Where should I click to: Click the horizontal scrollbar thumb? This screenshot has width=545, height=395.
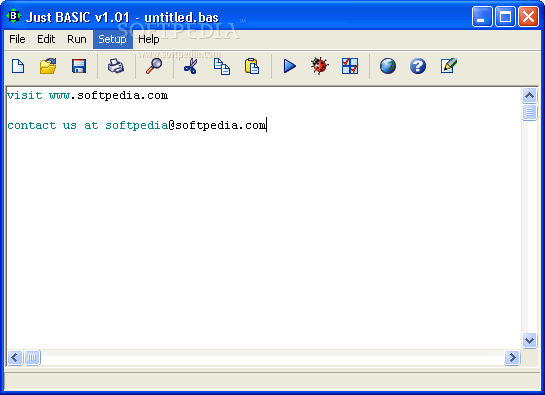32,357
